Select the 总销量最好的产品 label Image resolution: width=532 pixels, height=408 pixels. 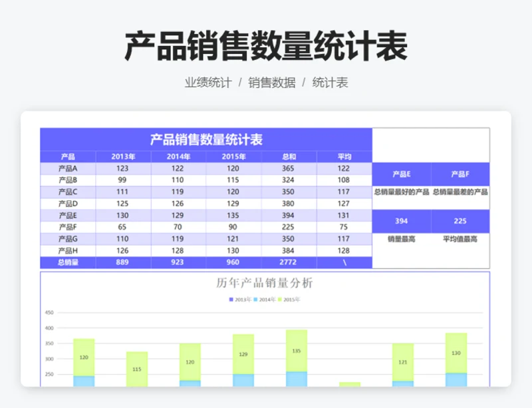(402, 192)
